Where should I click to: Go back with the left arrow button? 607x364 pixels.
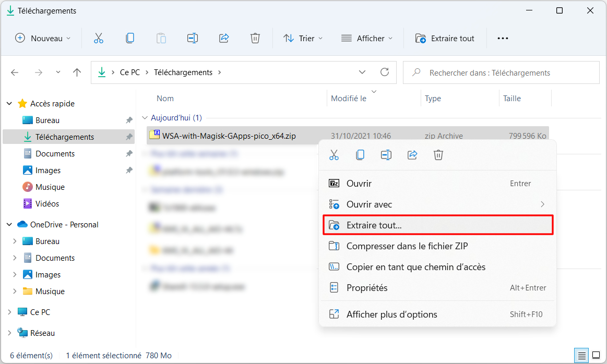(15, 72)
